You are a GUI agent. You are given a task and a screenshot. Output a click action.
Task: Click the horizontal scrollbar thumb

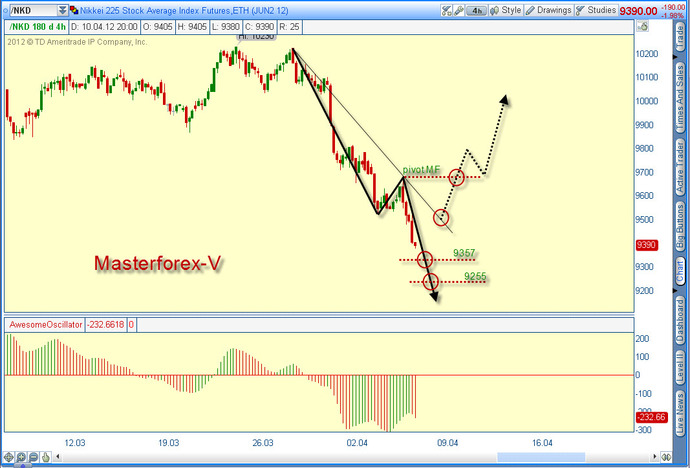point(541,457)
